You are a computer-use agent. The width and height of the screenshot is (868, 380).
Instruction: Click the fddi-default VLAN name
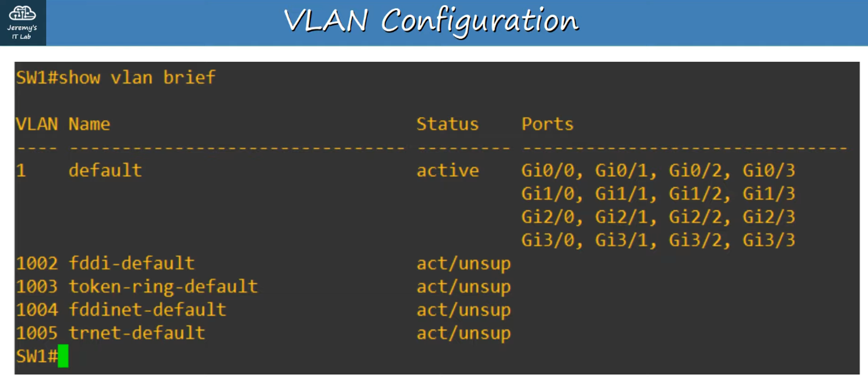click(x=132, y=263)
